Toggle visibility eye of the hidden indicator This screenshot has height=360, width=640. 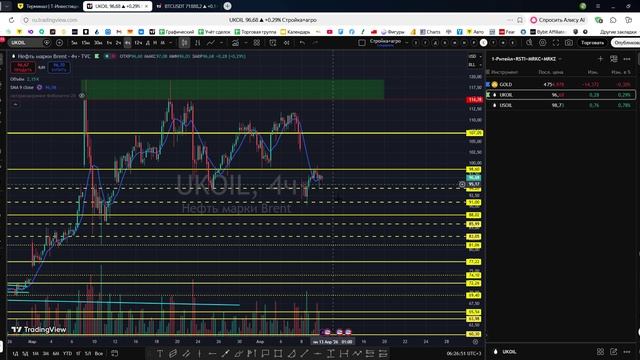click(x=82, y=96)
